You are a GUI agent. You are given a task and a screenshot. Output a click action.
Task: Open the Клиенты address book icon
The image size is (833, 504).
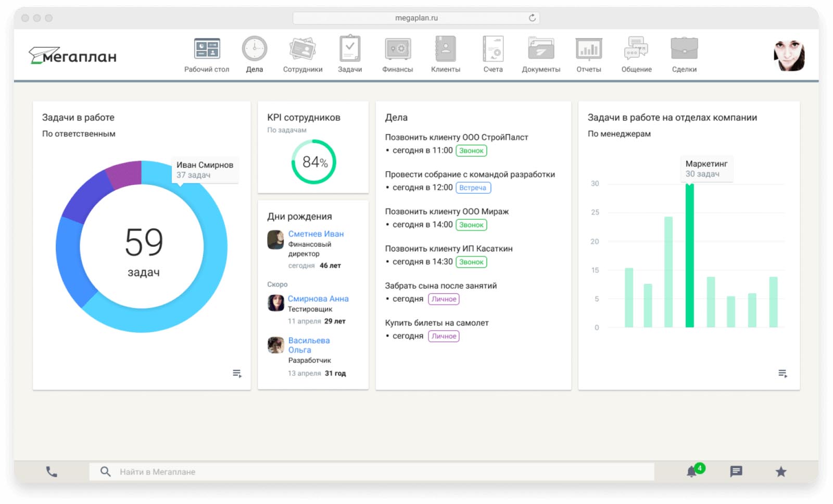pyautogui.click(x=446, y=49)
